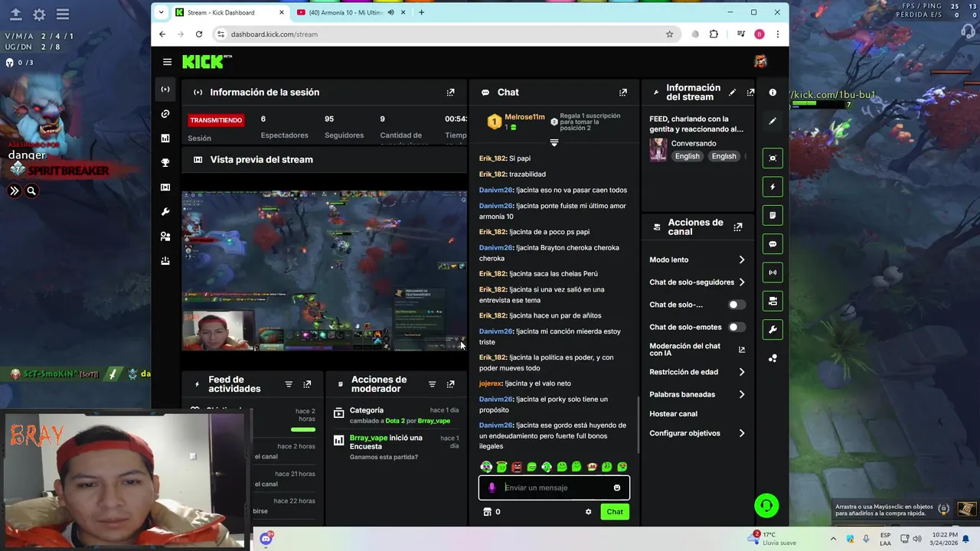Click the info icon in right toolbar
Viewport: 980px width, 551px height.
click(773, 93)
